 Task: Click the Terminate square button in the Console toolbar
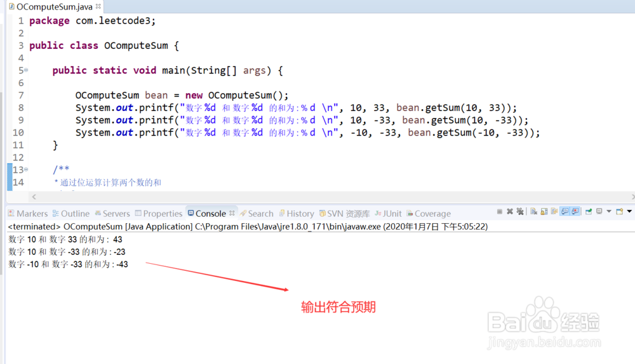point(500,212)
